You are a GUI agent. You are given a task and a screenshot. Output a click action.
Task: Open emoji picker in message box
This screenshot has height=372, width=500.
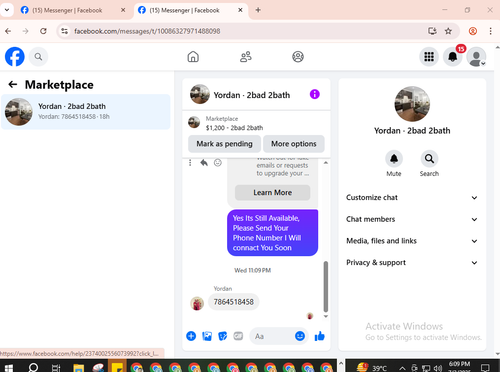(300, 336)
